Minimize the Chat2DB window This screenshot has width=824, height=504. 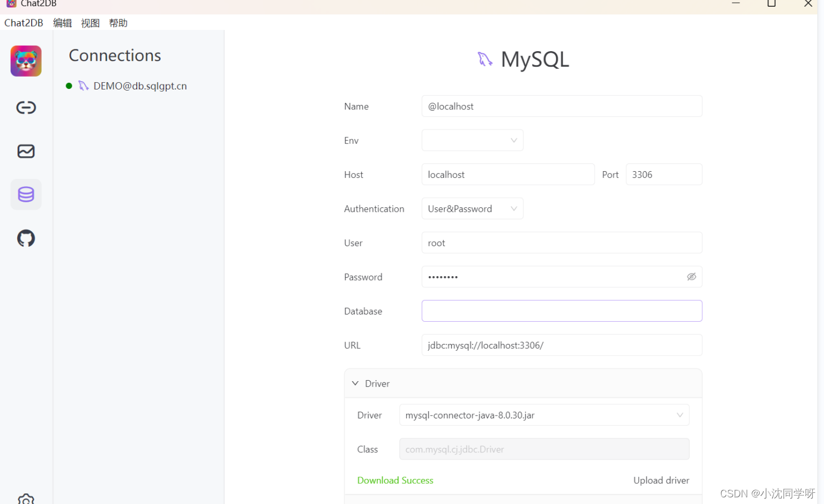(736, 3)
